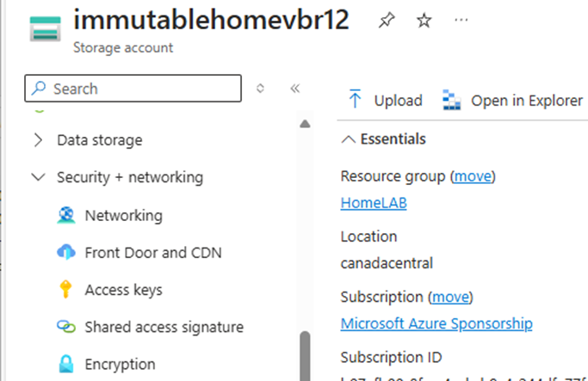The image size is (588, 381).
Task: Click the Encryption padlock icon
Action: pos(66,364)
